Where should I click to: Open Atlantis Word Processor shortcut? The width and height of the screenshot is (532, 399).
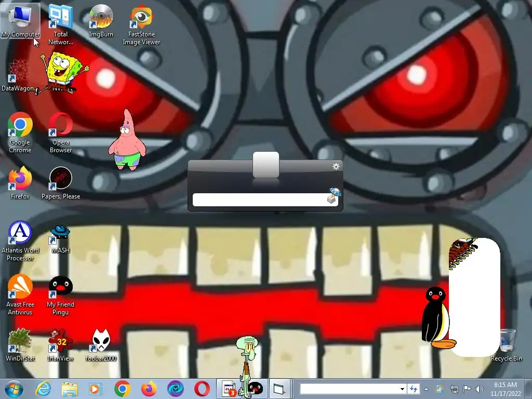click(x=20, y=241)
